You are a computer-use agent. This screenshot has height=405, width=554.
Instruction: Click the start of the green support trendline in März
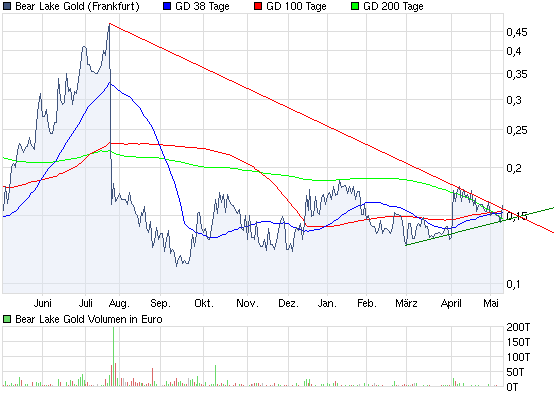(406, 245)
